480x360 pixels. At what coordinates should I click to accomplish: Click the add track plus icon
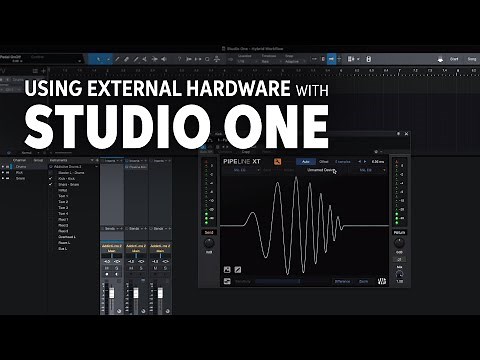43,71
